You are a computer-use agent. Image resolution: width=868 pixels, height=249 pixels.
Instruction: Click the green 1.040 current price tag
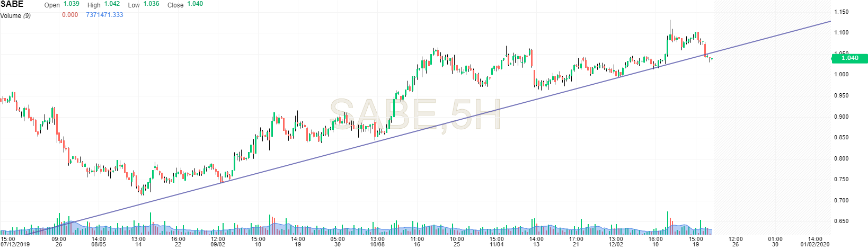(849, 58)
